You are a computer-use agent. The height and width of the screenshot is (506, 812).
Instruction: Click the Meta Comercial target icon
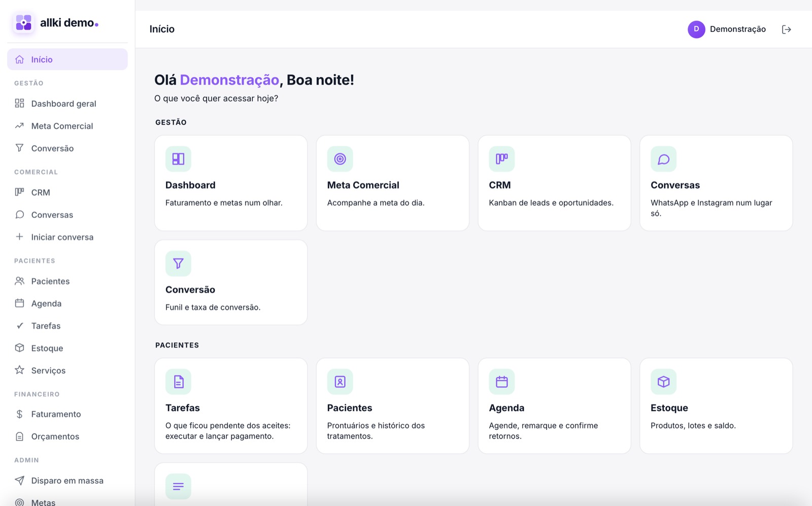[x=340, y=159]
